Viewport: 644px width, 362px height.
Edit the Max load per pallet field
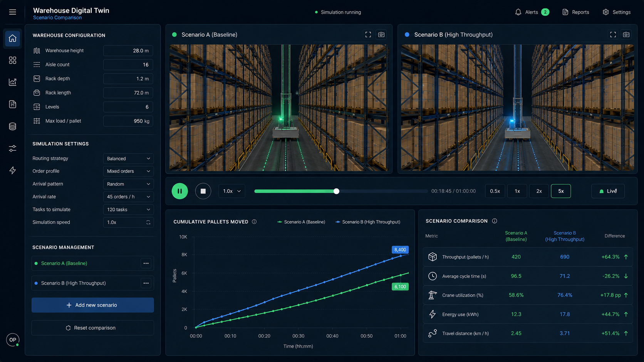point(128,121)
